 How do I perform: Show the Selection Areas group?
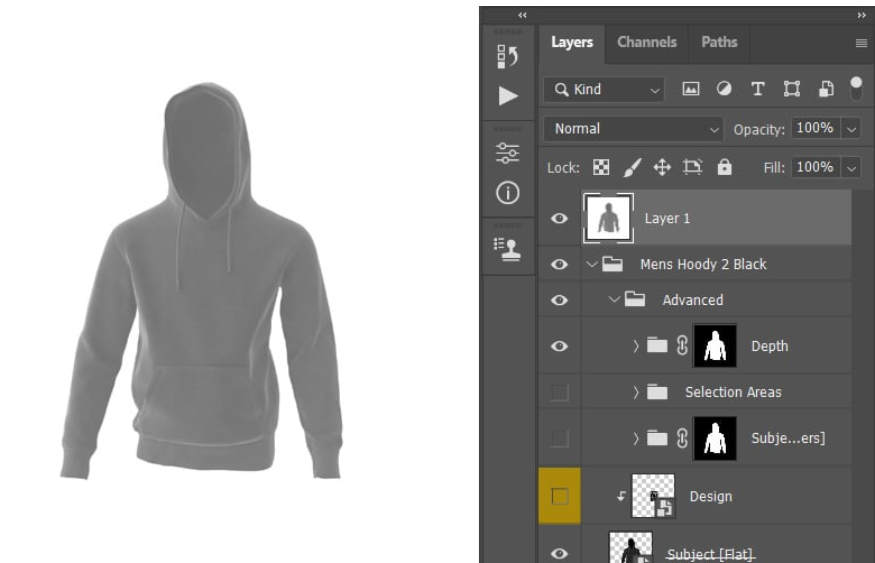coord(559,392)
